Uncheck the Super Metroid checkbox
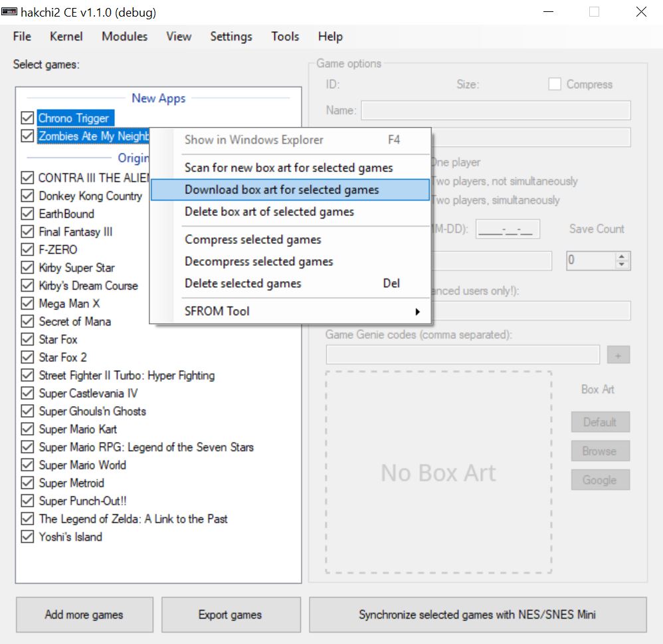This screenshot has width=663, height=644. (x=27, y=483)
